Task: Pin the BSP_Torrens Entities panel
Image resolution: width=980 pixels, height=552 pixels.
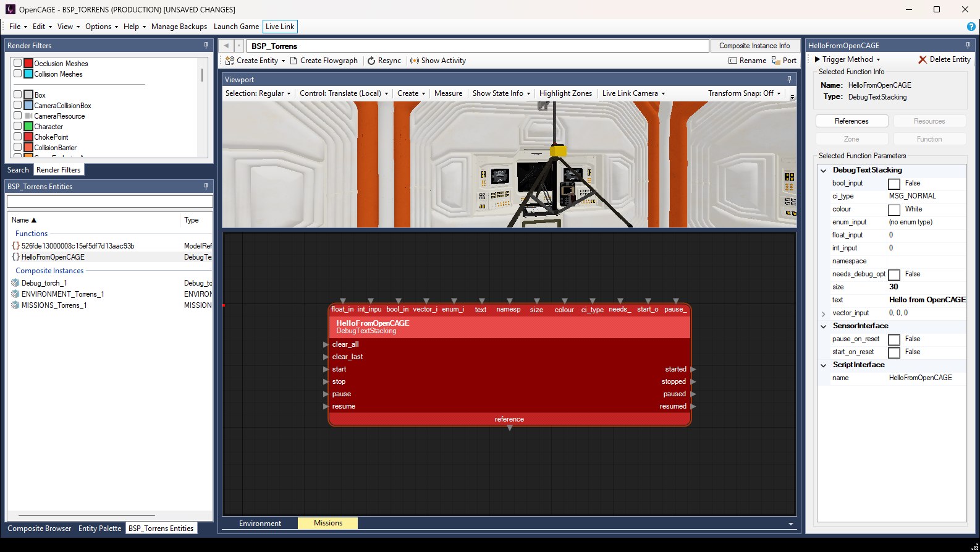Action: click(206, 186)
